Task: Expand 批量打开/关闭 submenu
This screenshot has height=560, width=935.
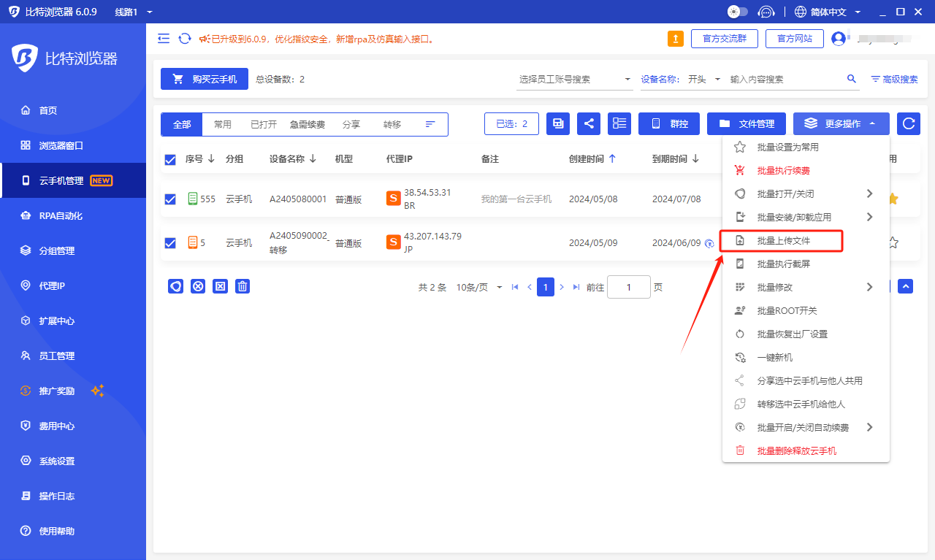Action: tap(806, 193)
